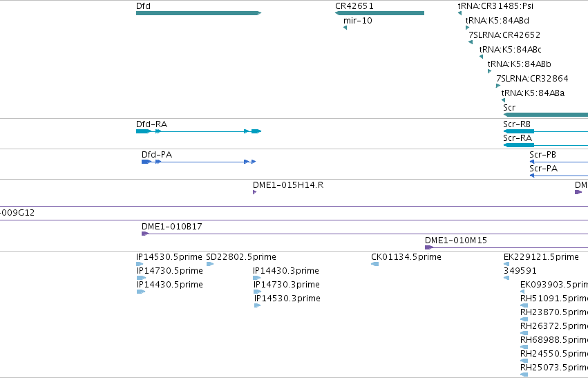Select the tRNA:K5:84ABc arrow glyph

click(481, 57)
